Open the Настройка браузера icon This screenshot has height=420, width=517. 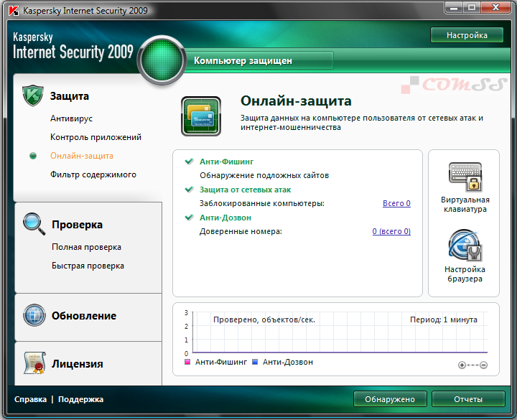pos(465,246)
